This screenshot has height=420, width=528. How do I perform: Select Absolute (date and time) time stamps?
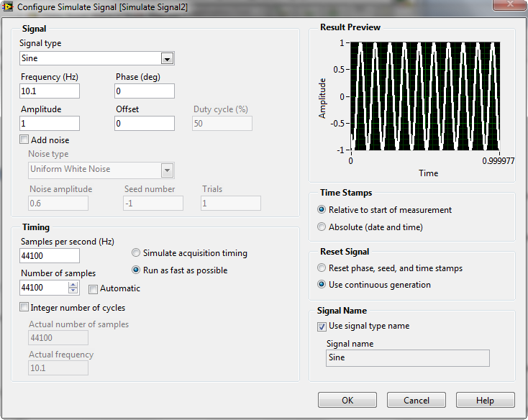(322, 227)
